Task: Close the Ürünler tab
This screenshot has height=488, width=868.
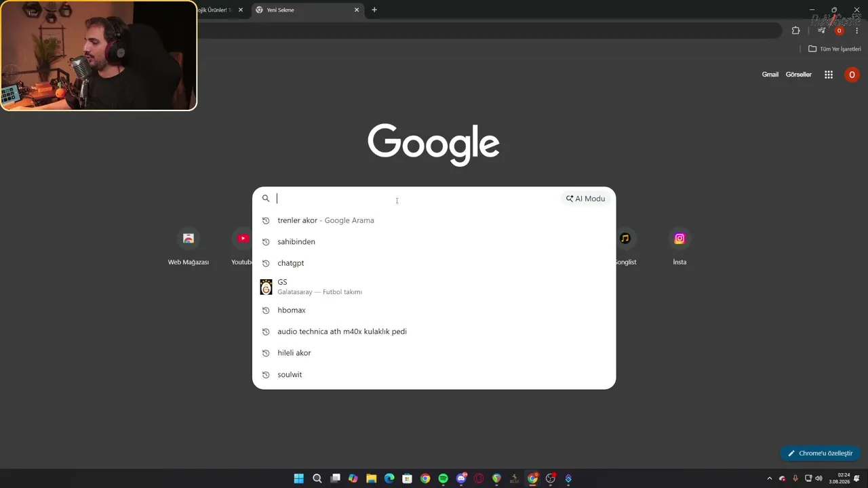Action: [x=240, y=10]
